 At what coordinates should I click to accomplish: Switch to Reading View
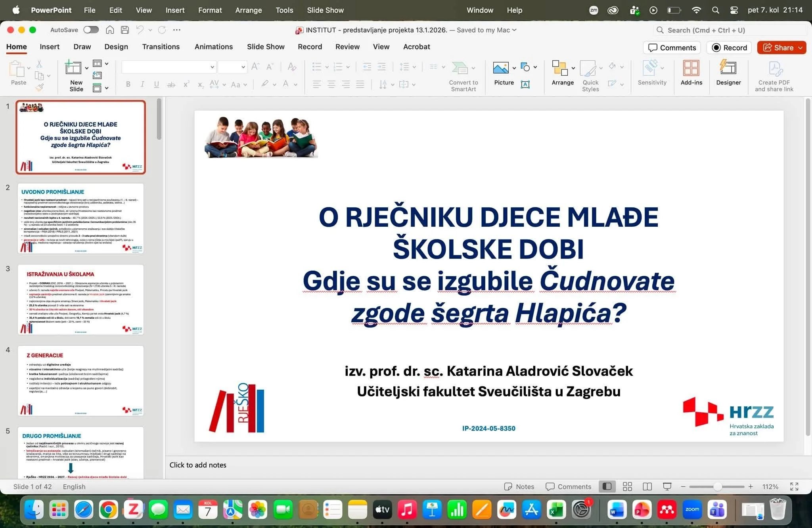point(647,486)
